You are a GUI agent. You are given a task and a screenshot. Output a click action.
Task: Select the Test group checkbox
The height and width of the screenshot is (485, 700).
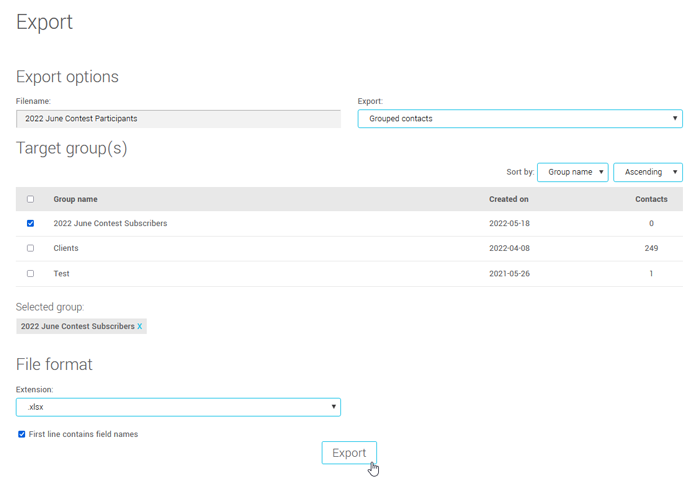[30, 273]
